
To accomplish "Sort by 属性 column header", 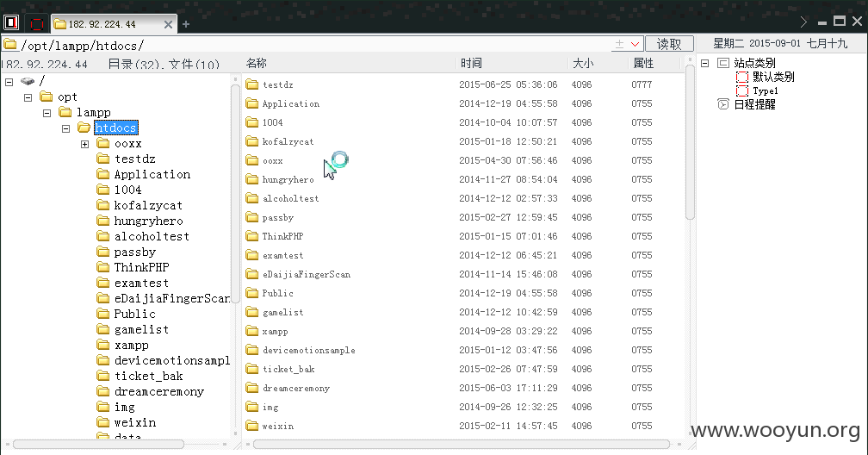I will (x=643, y=63).
